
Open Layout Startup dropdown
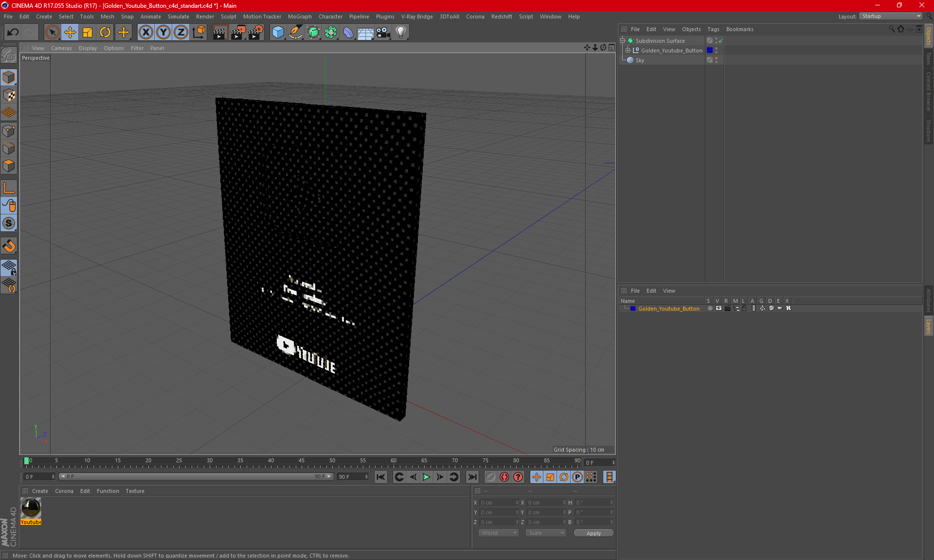point(891,16)
